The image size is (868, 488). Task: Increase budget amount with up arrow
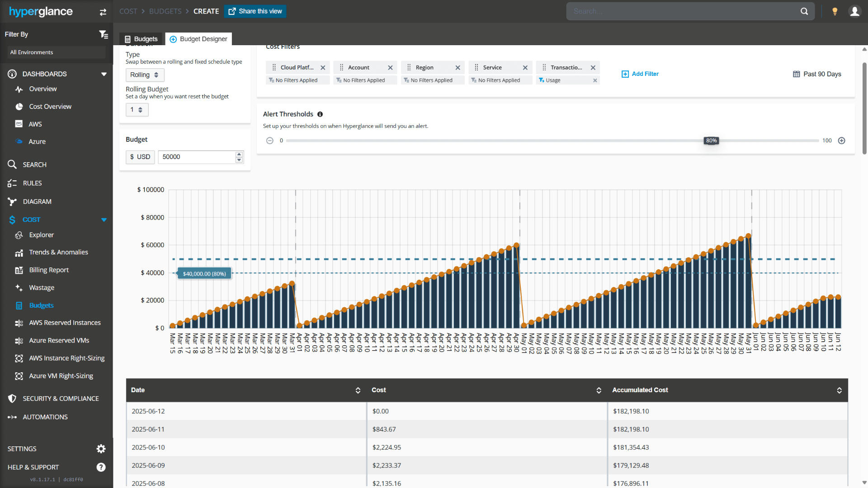coord(239,154)
